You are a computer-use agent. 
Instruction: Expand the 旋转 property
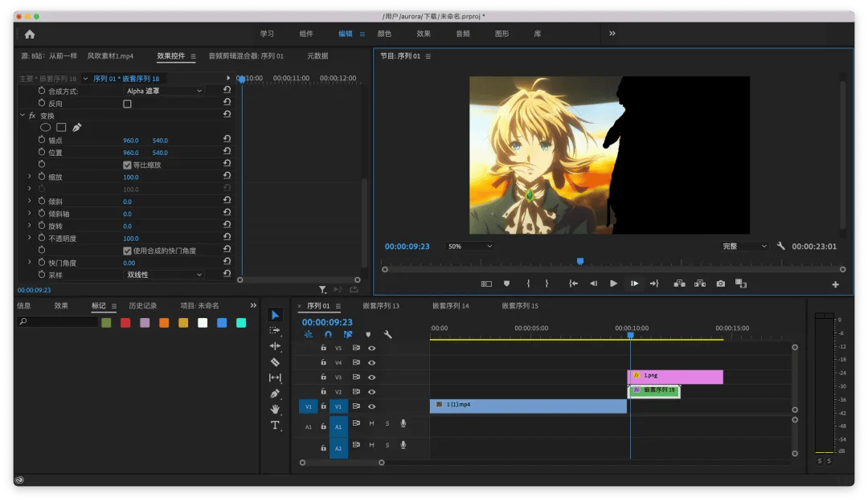(30, 225)
